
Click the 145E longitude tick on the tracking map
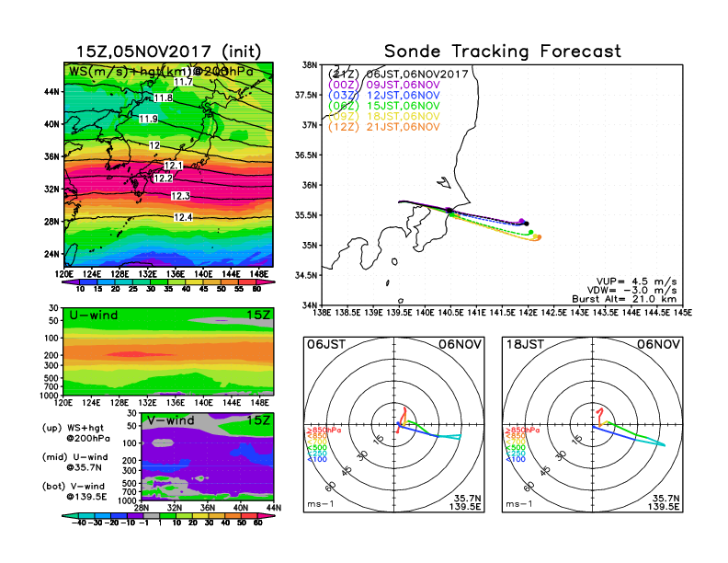tap(682, 313)
